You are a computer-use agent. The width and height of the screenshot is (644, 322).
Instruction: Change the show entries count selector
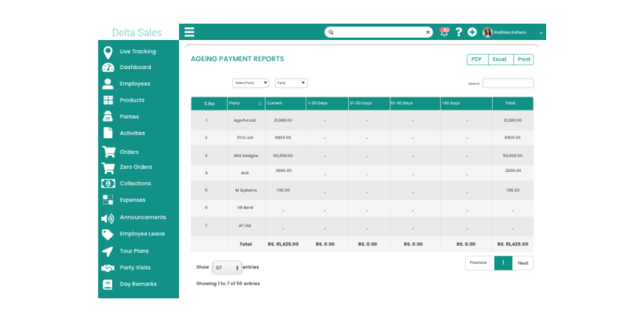[227, 268]
